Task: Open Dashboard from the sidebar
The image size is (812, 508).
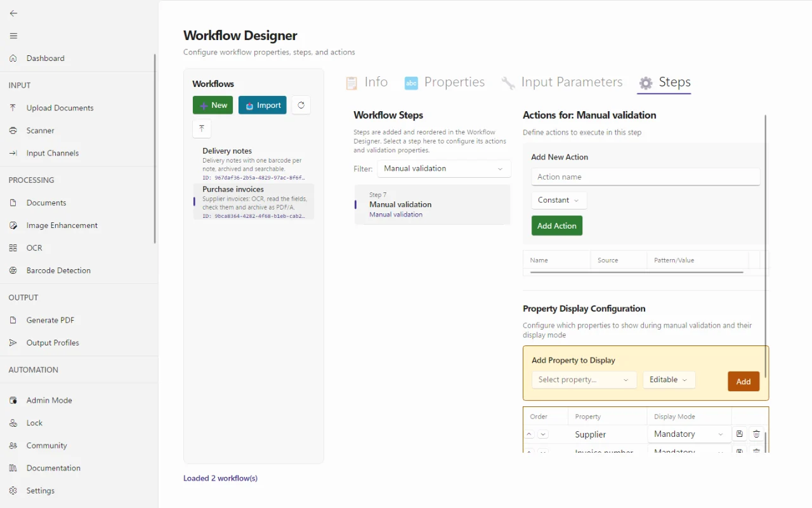Action: pyautogui.click(x=77, y=58)
